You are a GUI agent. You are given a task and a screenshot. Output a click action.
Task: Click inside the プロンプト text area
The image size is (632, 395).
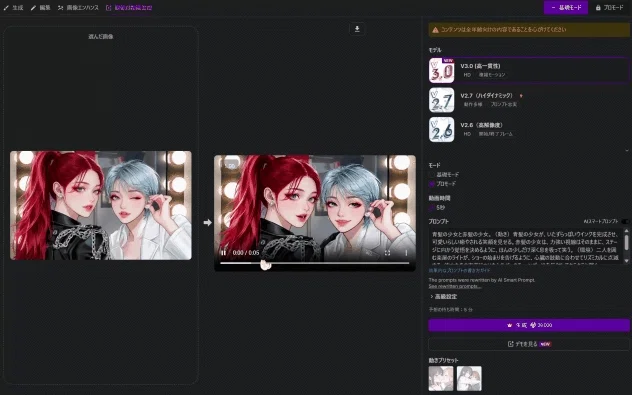point(525,246)
